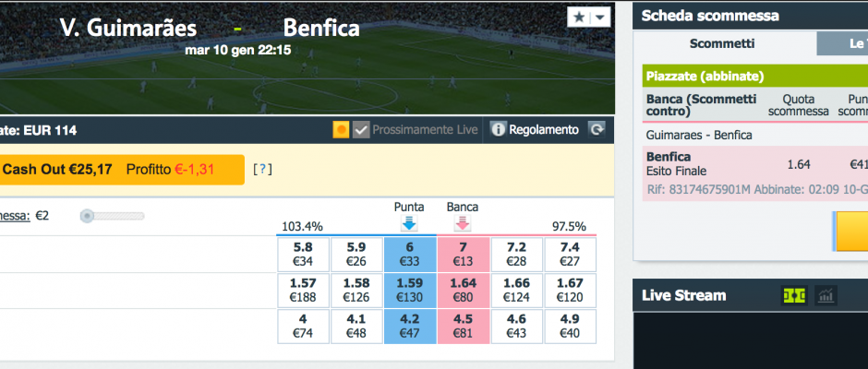868x369 pixels.
Task: Click the stake slider handle
Action: pyautogui.click(x=87, y=216)
